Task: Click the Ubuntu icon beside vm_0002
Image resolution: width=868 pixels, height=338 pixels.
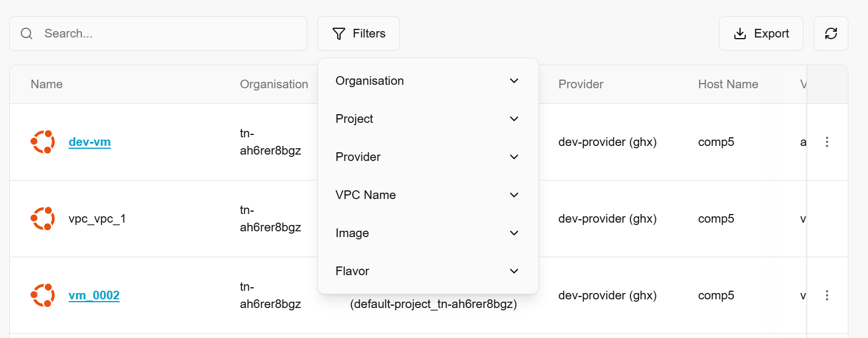Action: coord(43,295)
